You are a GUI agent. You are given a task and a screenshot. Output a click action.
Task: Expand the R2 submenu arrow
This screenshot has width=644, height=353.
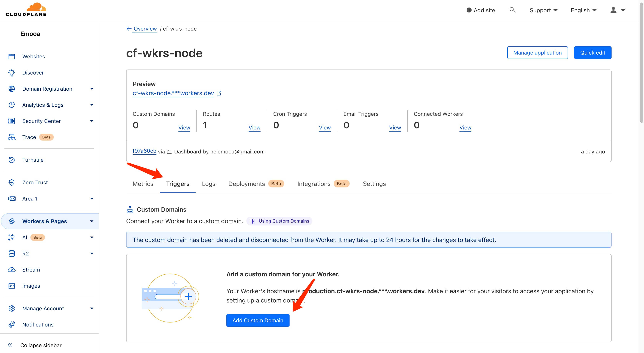(x=92, y=254)
